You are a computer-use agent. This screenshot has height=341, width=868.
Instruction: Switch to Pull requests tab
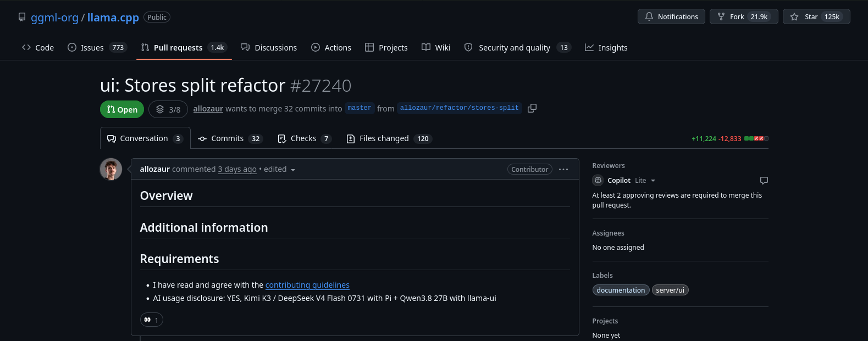point(184,48)
